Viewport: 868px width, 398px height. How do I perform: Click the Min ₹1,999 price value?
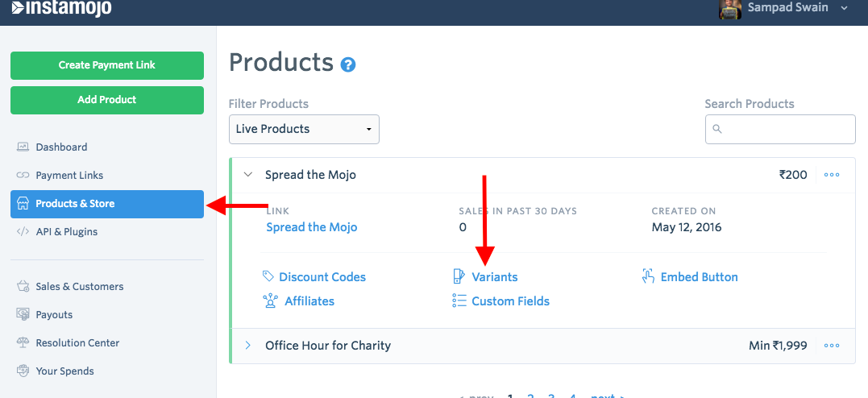point(778,346)
